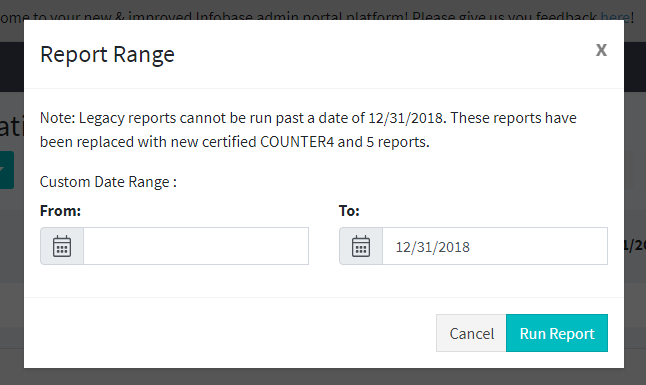Screen dimensions: 646x385
Task: Click the bold To: label
Action: (x=349, y=211)
